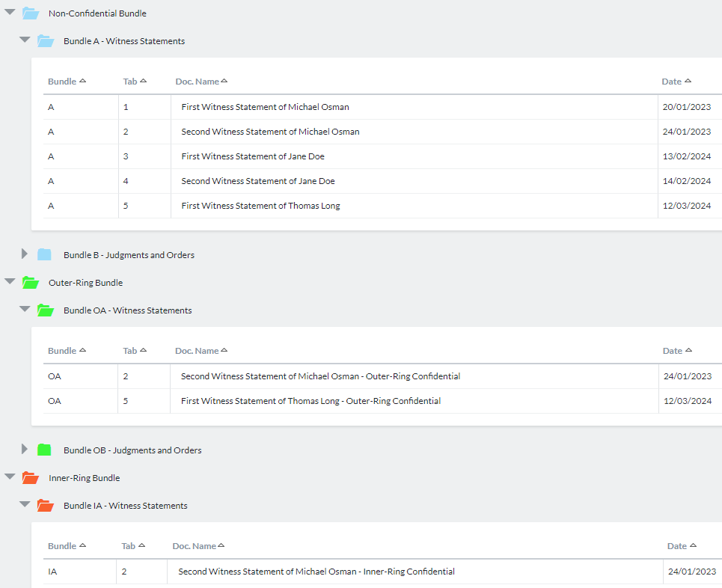The height and width of the screenshot is (588, 722).
Task: Expand Bundle B - Judgments and Orders arrow
Action: [x=25, y=254]
